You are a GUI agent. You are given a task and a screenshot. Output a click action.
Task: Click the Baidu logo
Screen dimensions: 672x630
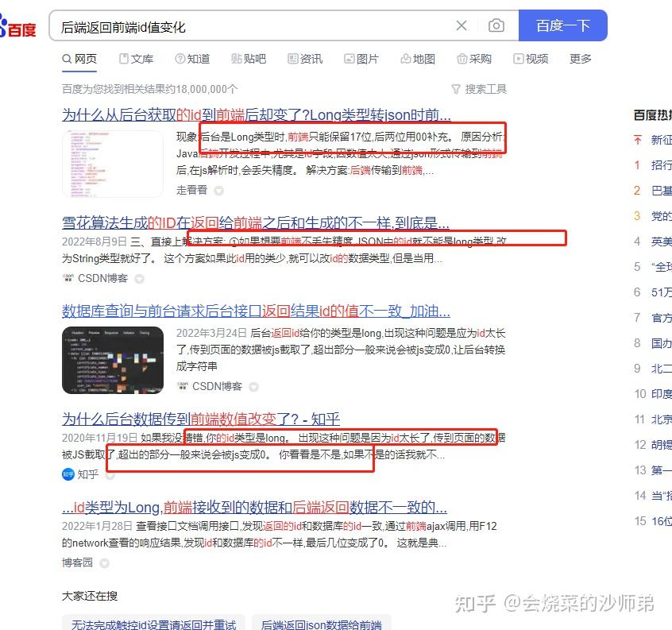(x=18, y=26)
